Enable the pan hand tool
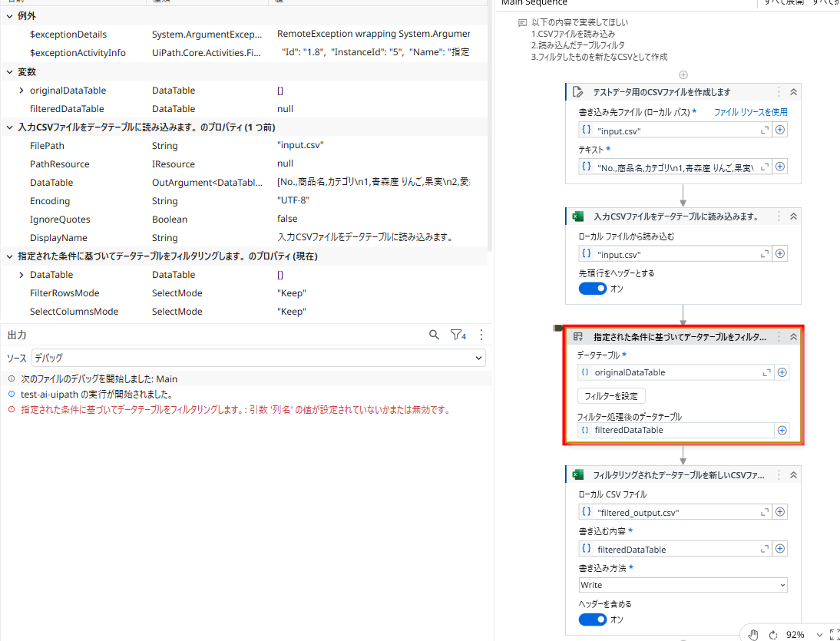Viewport: 840px width, 641px height. pyautogui.click(x=753, y=635)
